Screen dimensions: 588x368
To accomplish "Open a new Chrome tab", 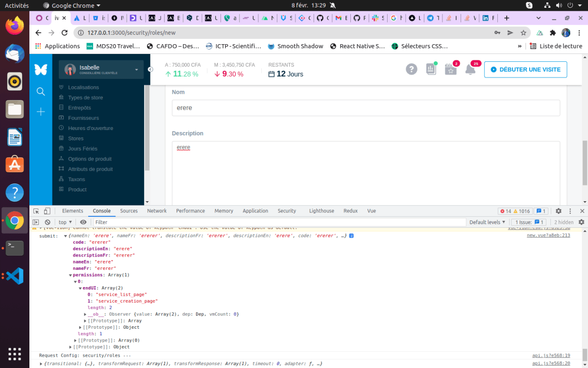I will click(507, 18).
